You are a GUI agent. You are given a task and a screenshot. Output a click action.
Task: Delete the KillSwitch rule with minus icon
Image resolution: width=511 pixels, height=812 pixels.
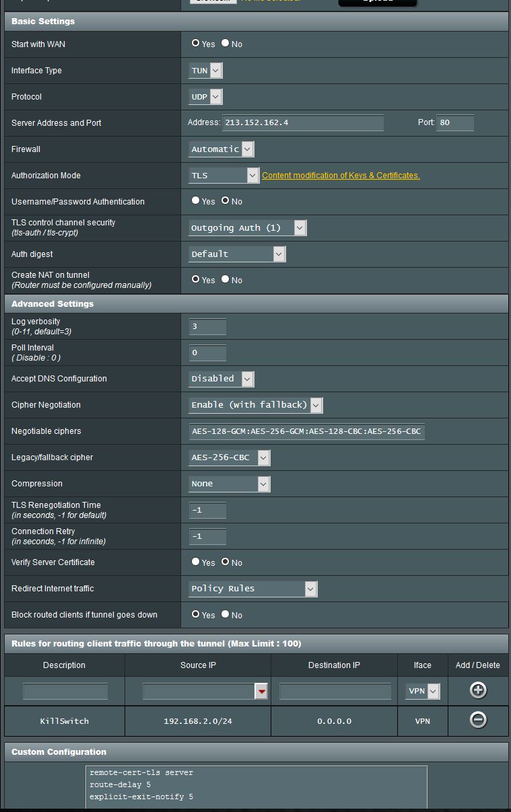[x=478, y=720]
